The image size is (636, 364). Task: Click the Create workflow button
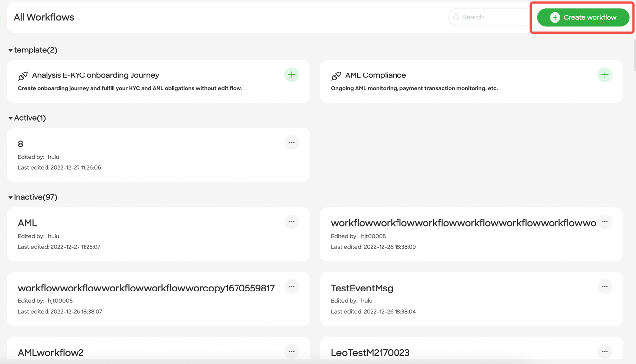tap(582, 17)
